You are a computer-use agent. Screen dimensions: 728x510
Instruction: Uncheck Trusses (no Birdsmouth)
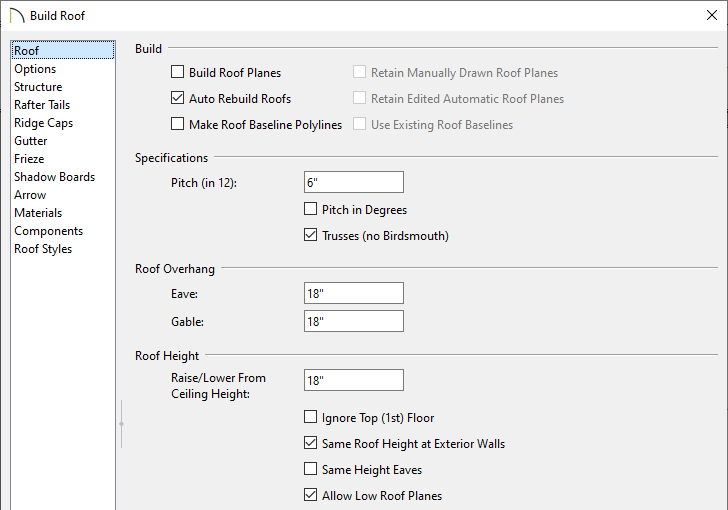click(x=311, y=235)
